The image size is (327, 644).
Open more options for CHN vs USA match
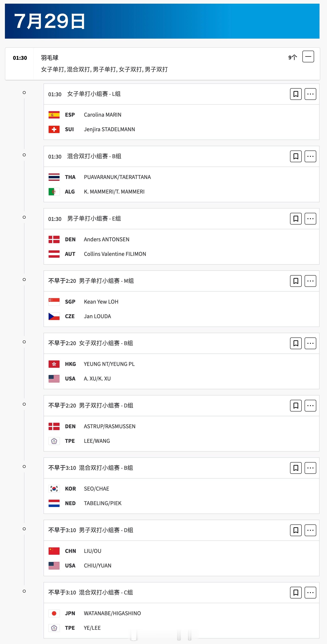coord(310,530)
